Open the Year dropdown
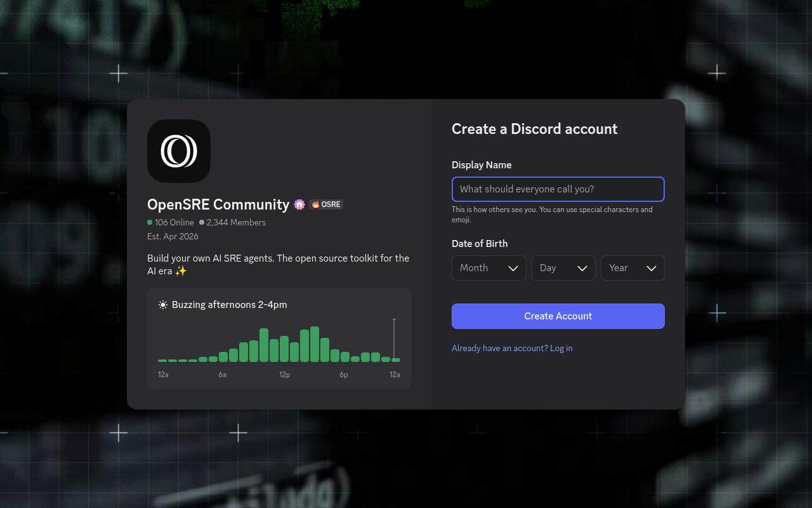 click(x=632, y=268)
